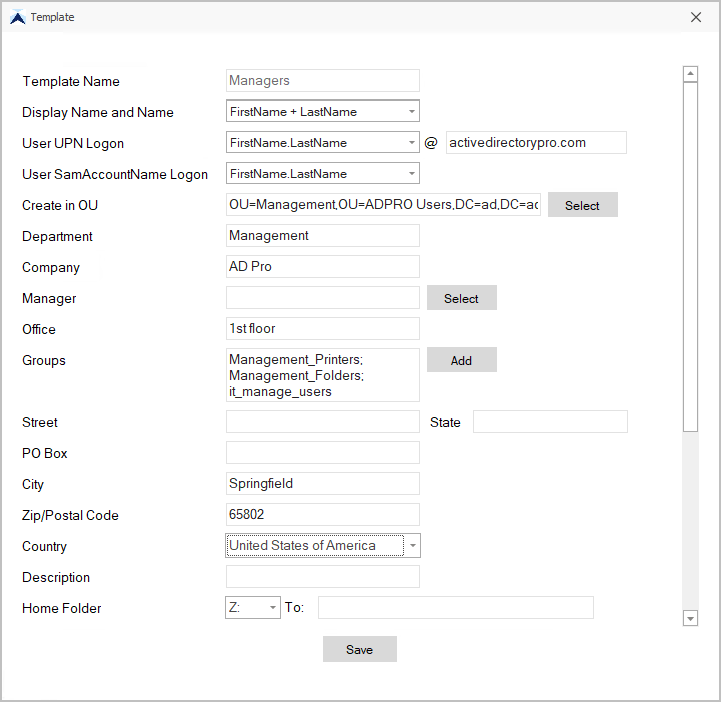Click the UPN domain field activedirectorypro.com
This screenshot has height=702, width=721.
[x=536, y=143]
